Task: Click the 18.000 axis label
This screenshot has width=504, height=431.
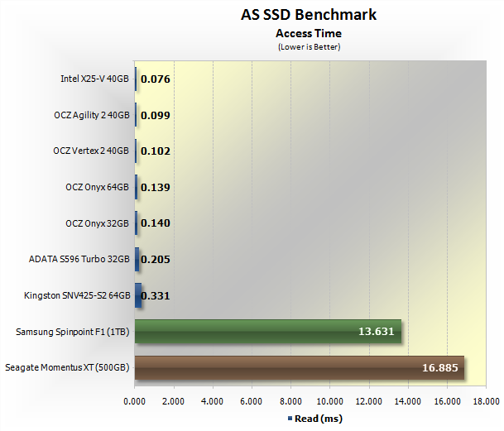Action: [x=486, y=401]
